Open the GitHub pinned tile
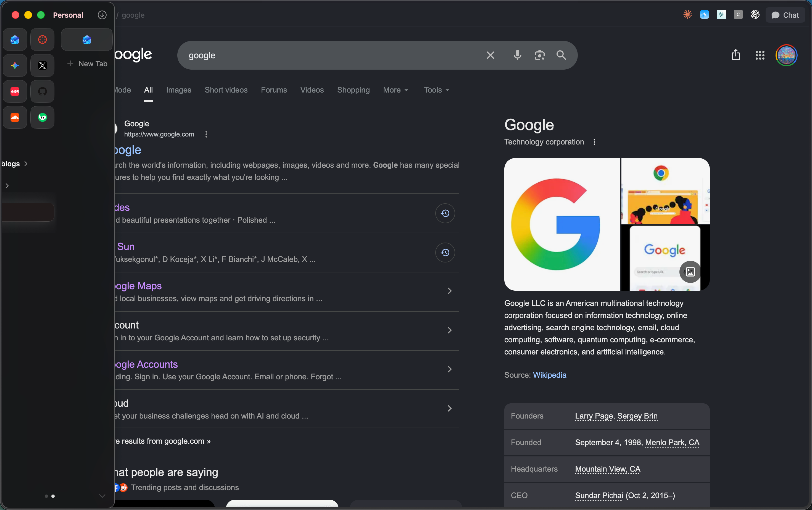Screen dimensions: 812x510 [43, 91]
